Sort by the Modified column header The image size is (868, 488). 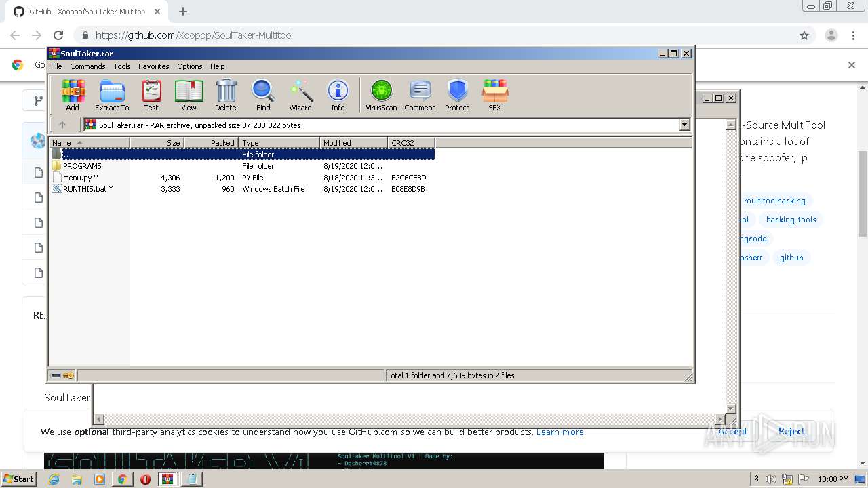tap(353, 142)
